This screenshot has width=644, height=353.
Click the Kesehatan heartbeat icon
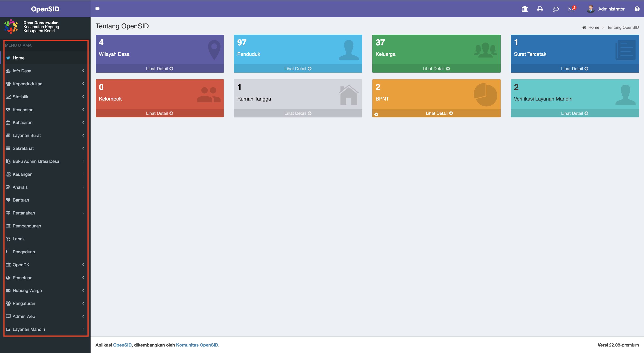point(8,109)
